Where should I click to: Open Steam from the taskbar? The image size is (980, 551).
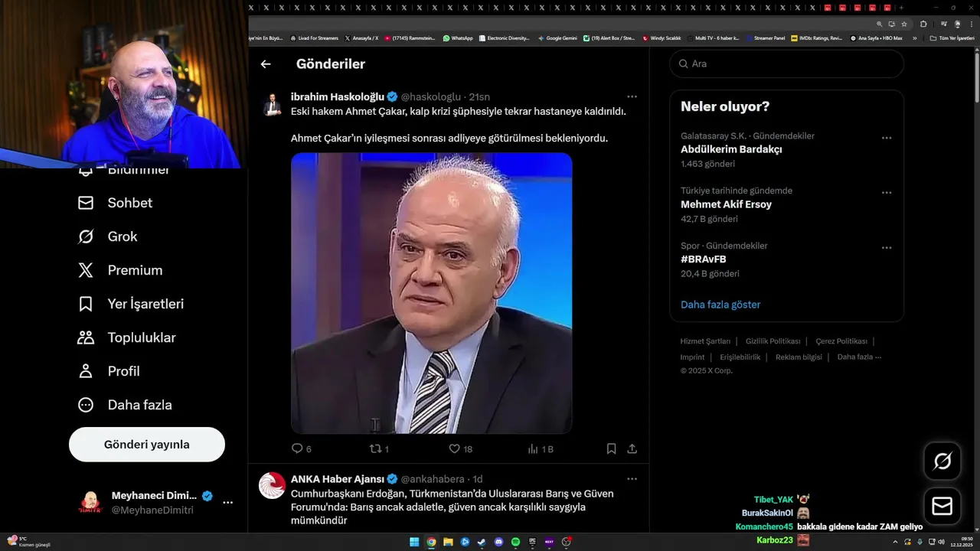(482, 542)
